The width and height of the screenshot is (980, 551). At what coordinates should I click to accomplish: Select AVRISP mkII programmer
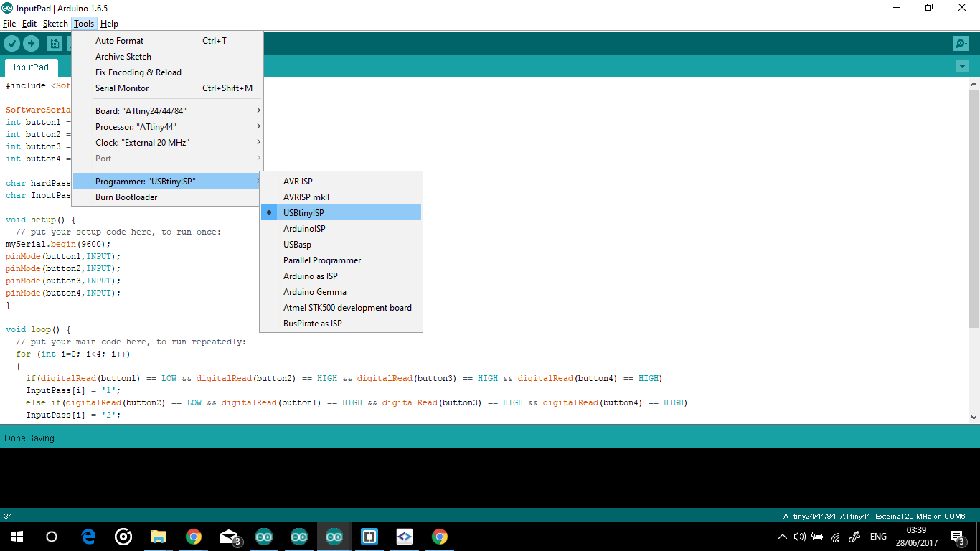coord(341,197)
